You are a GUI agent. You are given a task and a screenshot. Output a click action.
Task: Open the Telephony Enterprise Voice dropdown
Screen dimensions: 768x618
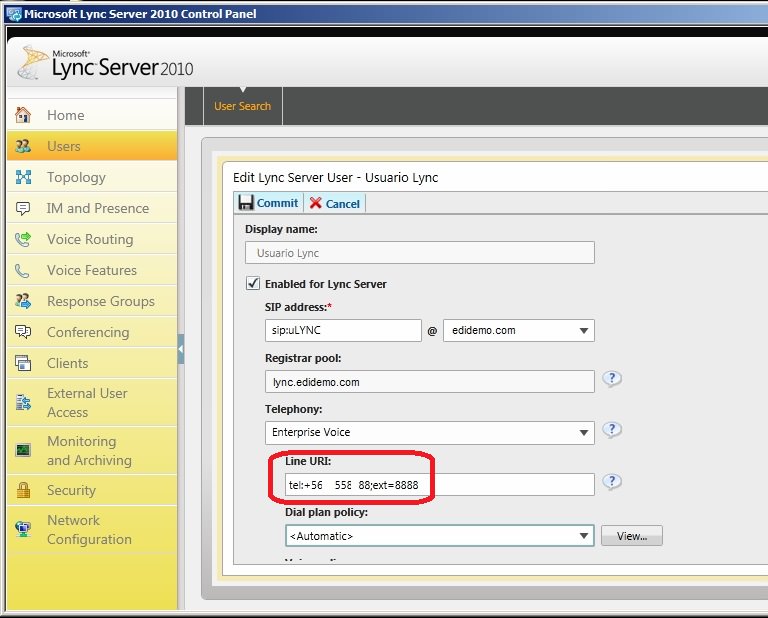point(430,433)
